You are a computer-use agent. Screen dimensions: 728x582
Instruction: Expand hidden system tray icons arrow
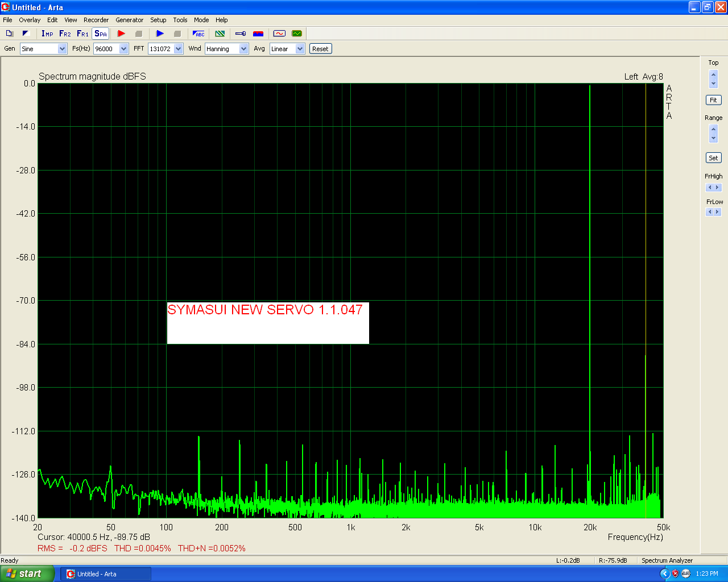click(665, 574)
